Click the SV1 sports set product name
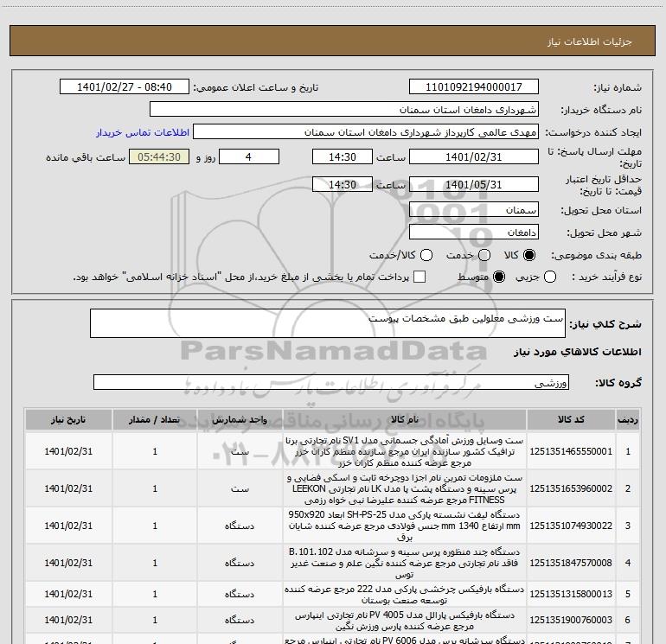 pos(405,452)
